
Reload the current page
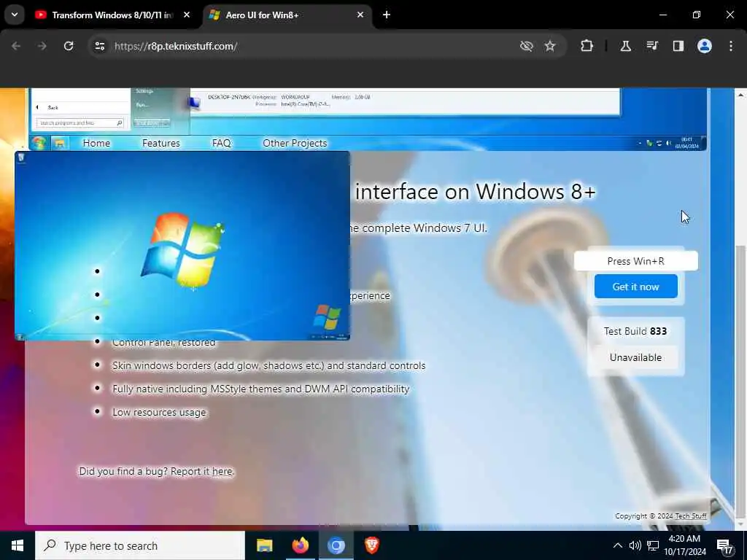(x=69, y=46)
